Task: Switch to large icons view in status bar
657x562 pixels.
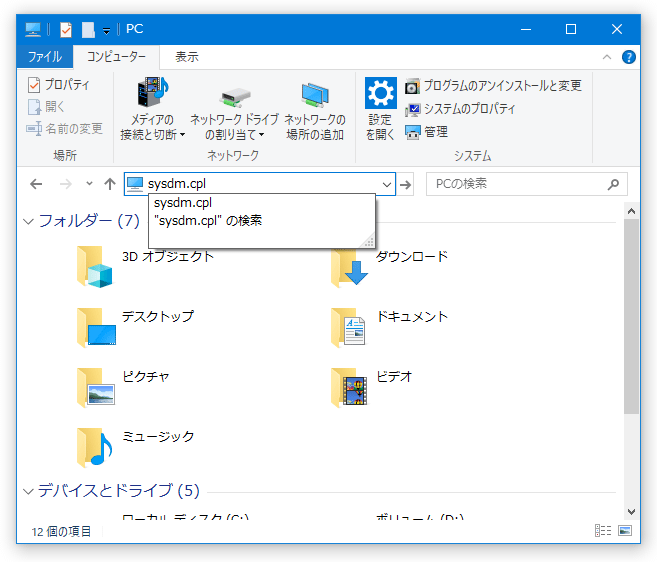Action: (625, 531)
